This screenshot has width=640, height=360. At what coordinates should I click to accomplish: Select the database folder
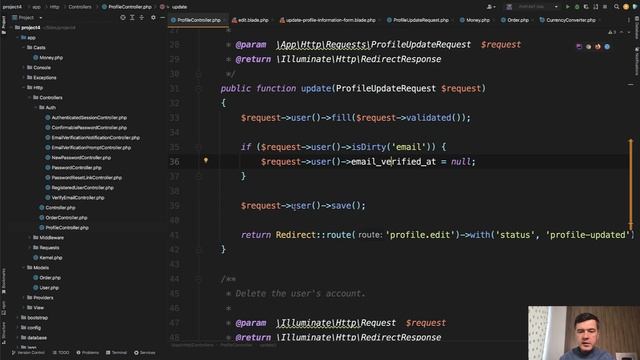[x=33, y=338]
